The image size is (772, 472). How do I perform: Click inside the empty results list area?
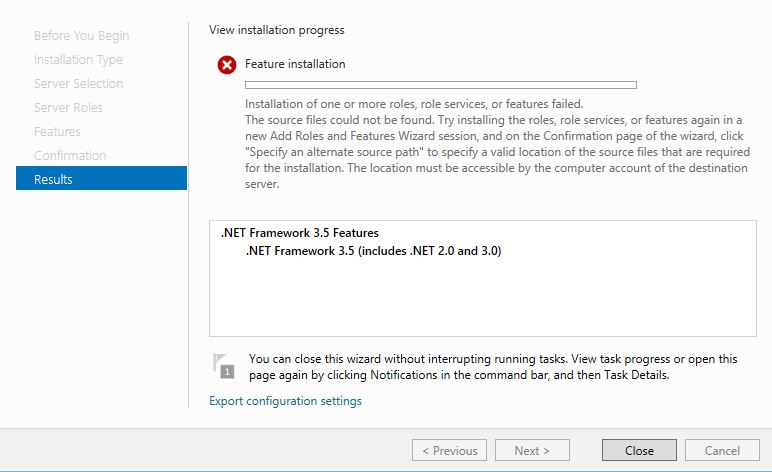[482, 297]
